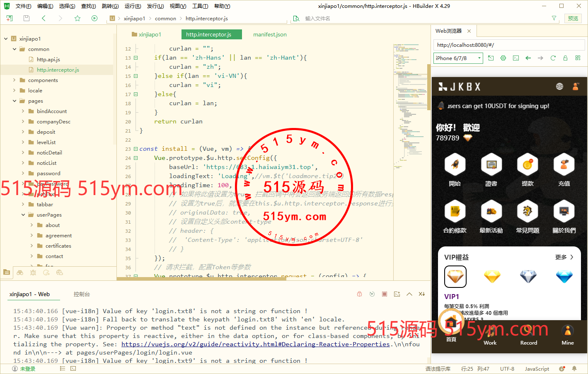Refresh the web browser preview
The image size is (588, 374).
[553, 58]
